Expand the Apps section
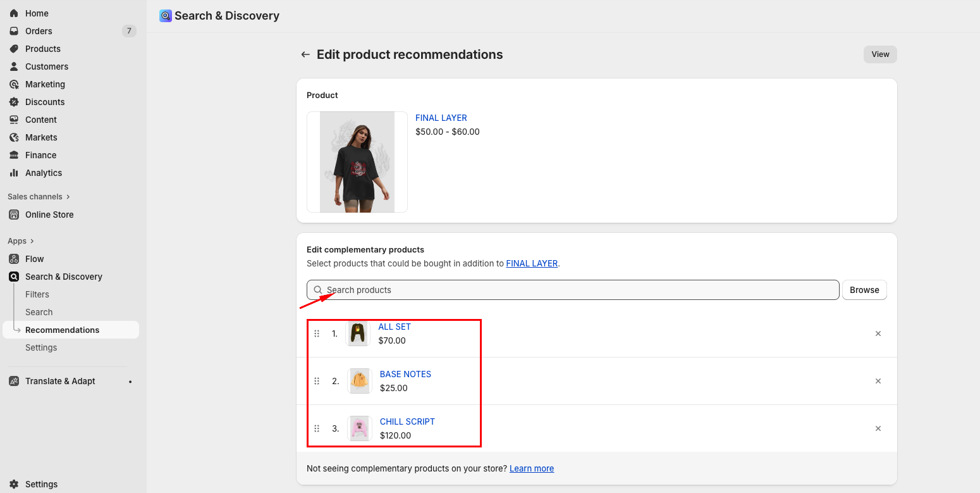Image resolution: width=980 pixels, height=493 pixels. (x=21, y=241)
